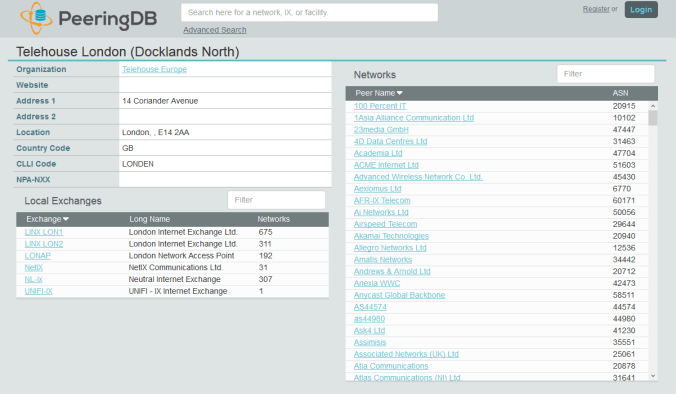
Task: Open Advanced Wireless Network Co. Ltd.
Action: click(x=418, y=177)
